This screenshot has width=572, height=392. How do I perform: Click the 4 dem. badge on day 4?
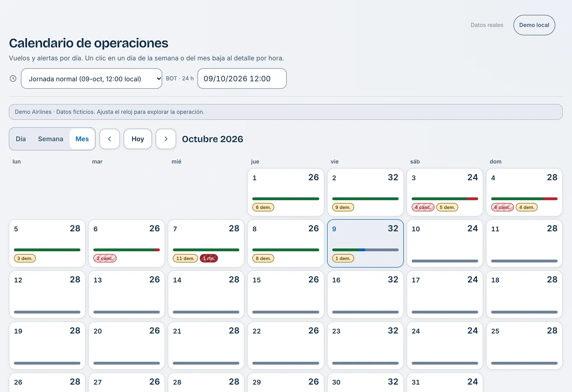coord(527,207)
